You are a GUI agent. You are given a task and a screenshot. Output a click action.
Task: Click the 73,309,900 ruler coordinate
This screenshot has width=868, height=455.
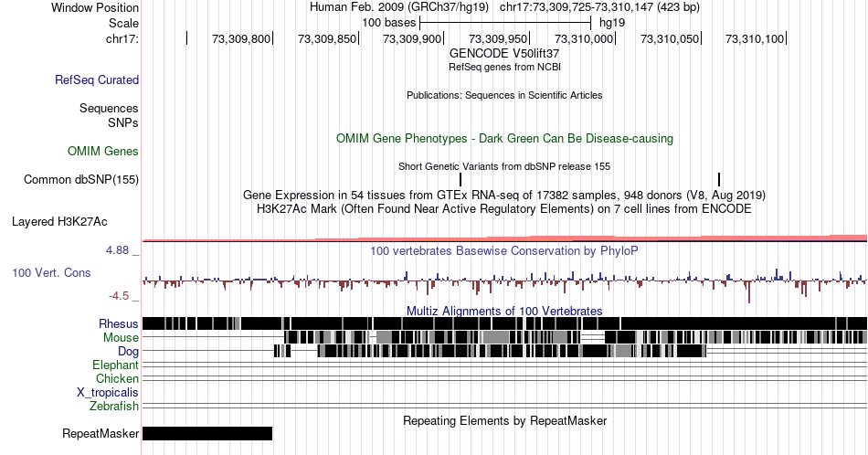click(412, 38)
